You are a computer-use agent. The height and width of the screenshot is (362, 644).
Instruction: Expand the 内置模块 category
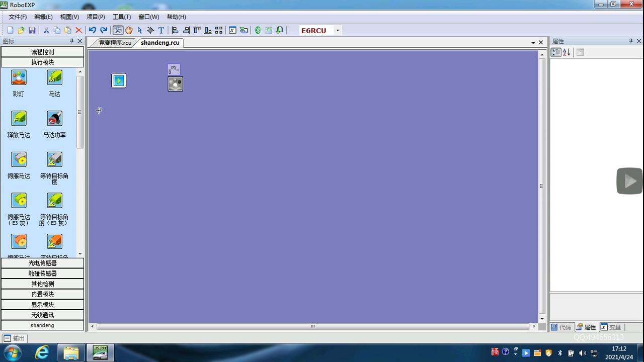point(42,294)
